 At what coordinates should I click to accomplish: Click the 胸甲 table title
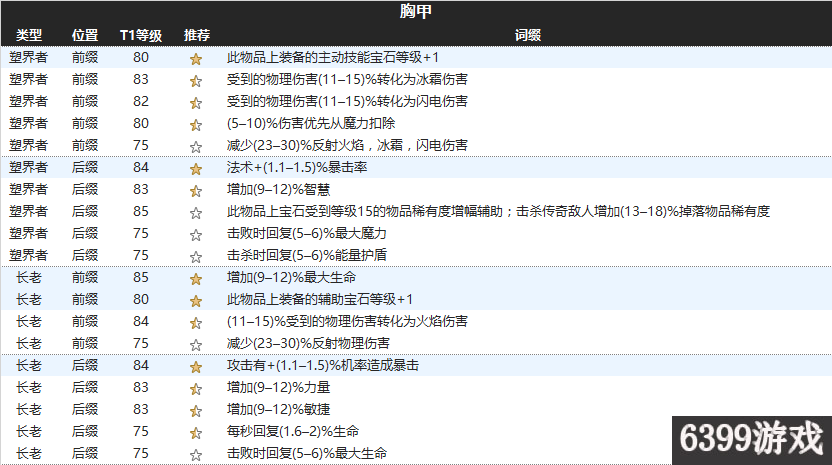click(416, 11)
